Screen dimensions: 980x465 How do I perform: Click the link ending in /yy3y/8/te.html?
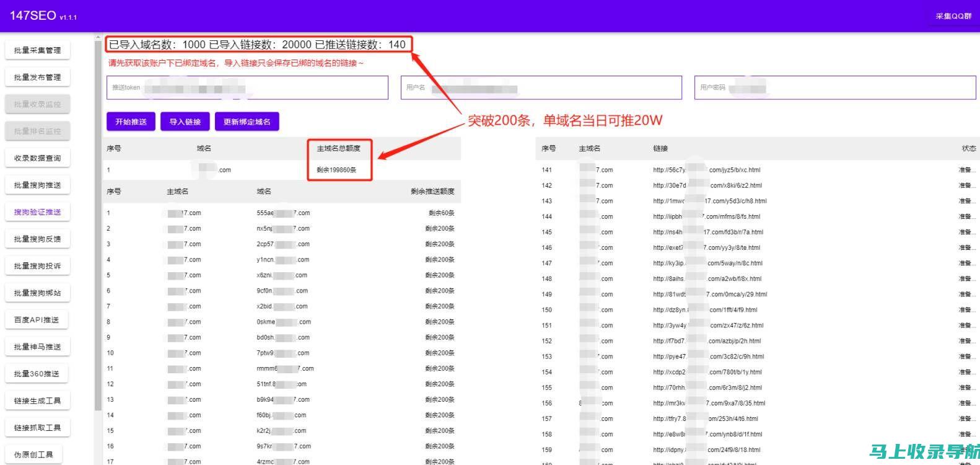click(706, 247)
